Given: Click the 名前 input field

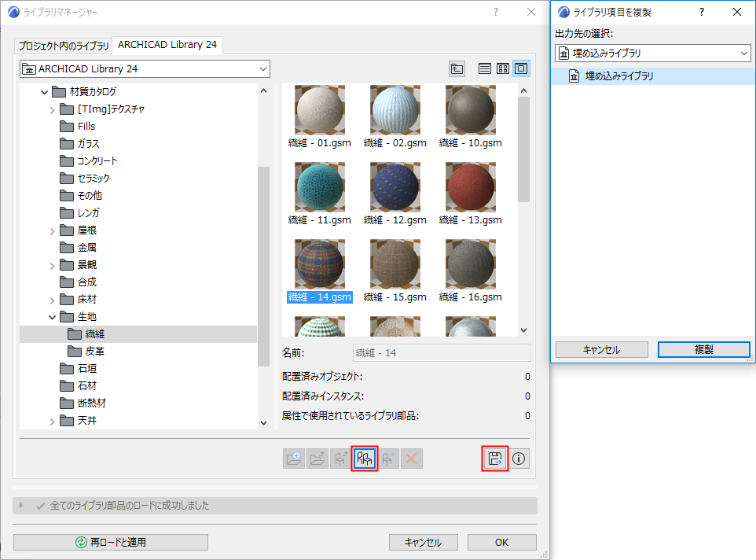Looking at the screenshot, I should pos(441,353).
